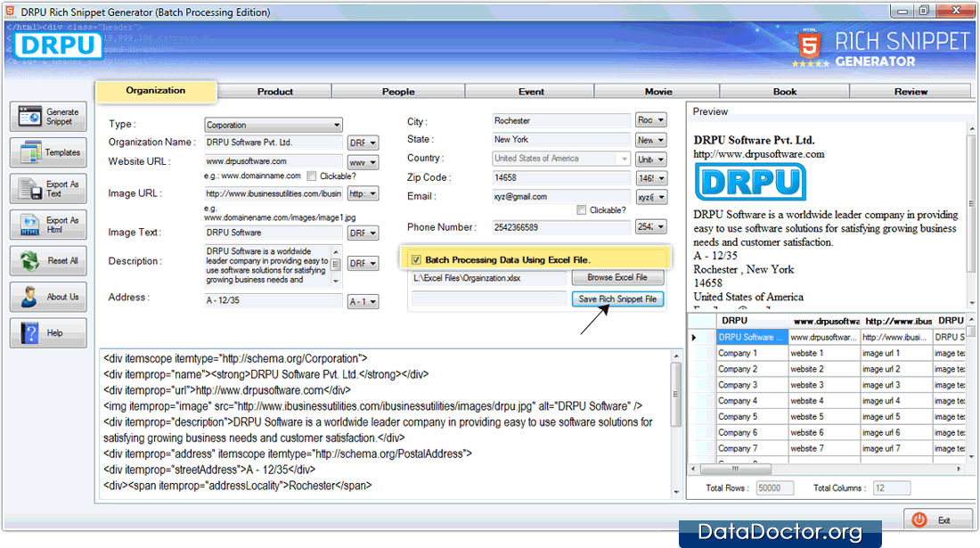Open Organization Name column dropdown
This screenshot has width=980, height=548.
[363, 143]
